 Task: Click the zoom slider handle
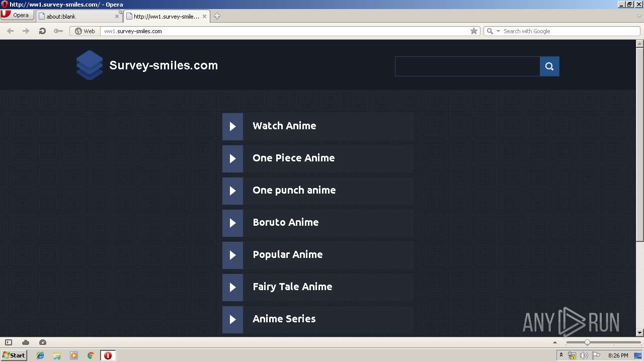[587, 342]
